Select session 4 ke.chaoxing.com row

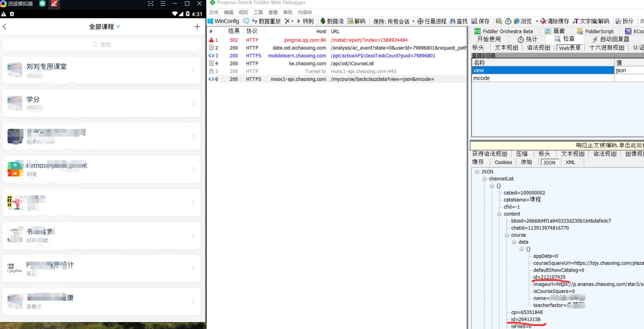[x=337, y=64]
